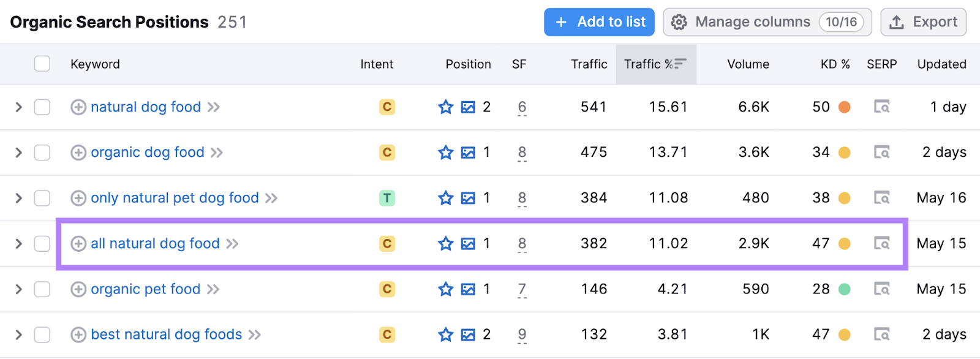The image size is (980, 359).
Task: Click the star SERP feature icon in natural dog food row
Action: [446, 107]
